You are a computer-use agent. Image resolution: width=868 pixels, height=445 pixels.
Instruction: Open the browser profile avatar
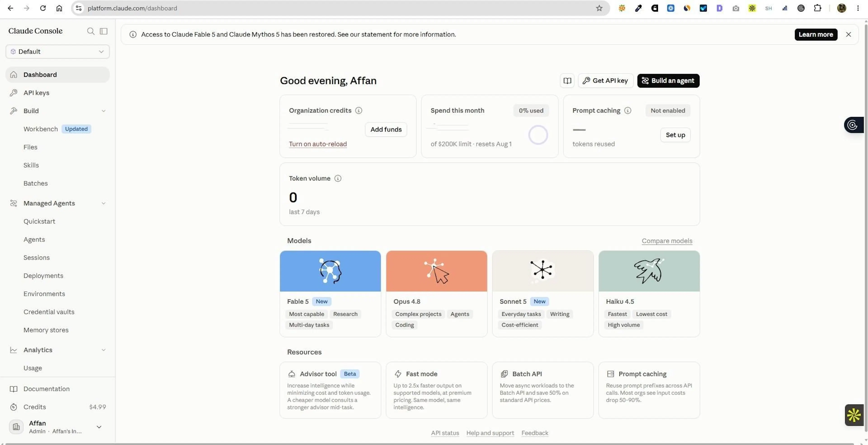(x=842, y=8)
